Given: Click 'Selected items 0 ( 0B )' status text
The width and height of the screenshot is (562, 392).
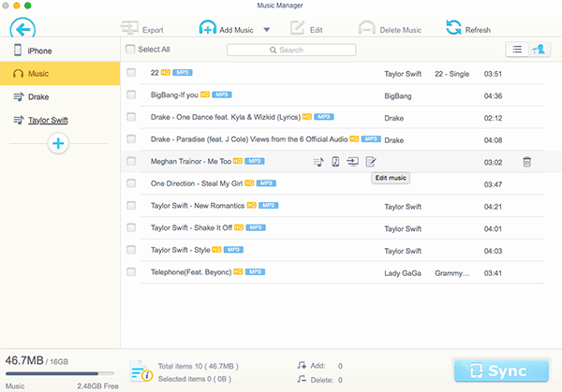Looking at the screenshot, I should 194,379.
